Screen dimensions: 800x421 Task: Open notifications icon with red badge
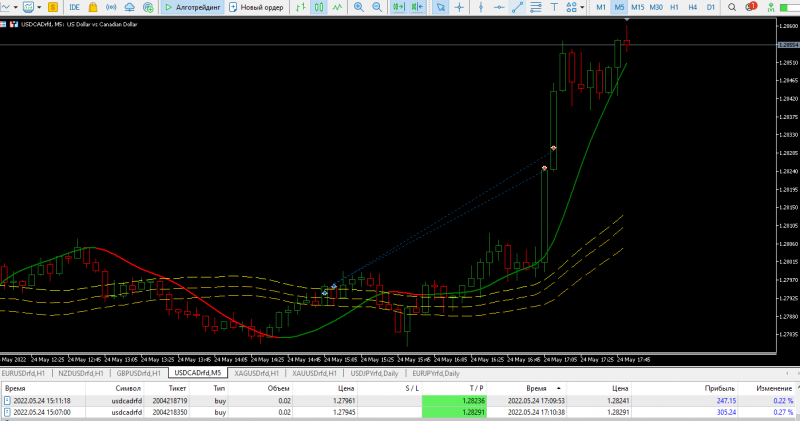(x=751, y=7)
